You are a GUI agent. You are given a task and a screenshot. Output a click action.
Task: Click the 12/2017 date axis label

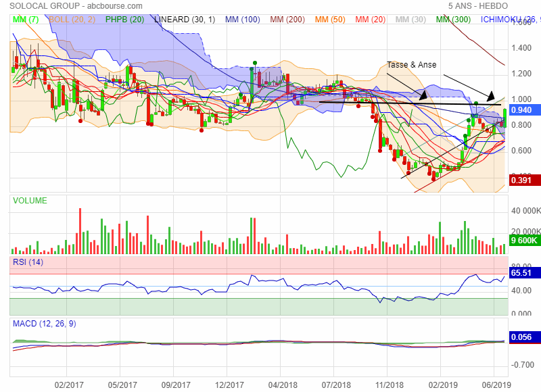[229, 385]
